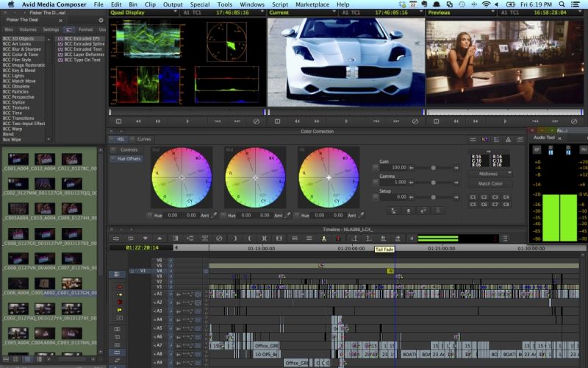Click the Remove Effect icon in timeline toolbar

[219, 238]
